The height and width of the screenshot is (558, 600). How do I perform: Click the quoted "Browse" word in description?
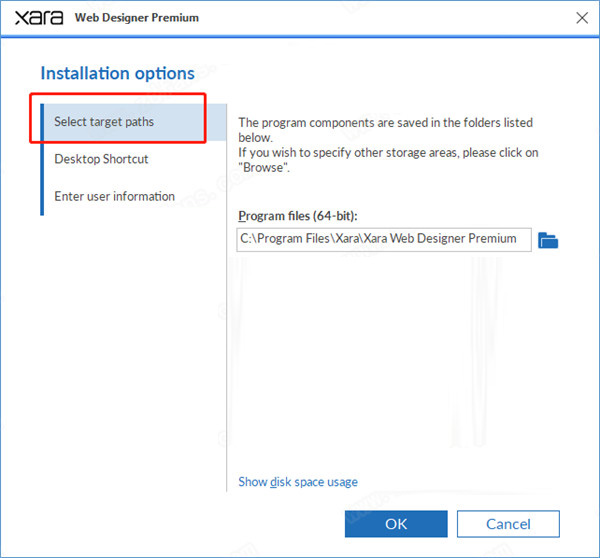click(263, 168)
